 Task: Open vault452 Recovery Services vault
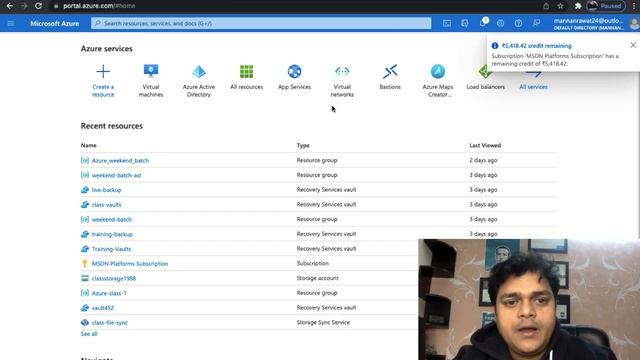coord(102,308)
